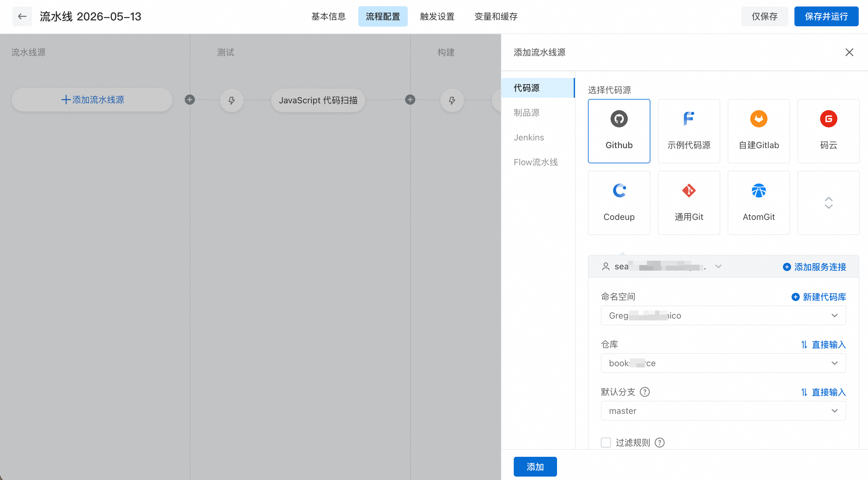Screen dimensions: 868x480
Task: Choose the 示例代码源 source card
Action: tap(689, 131)
